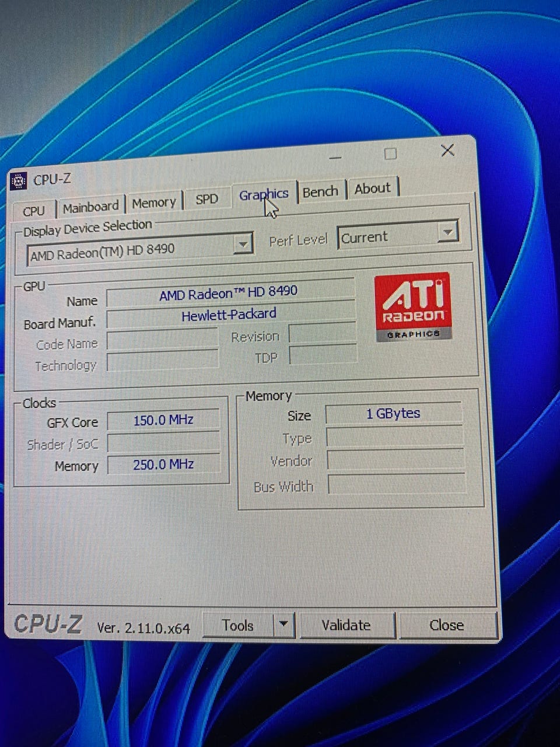Image resolution: width=560 pixels, height=747 pixels.
Task: Click the Hewlett-Packard board manufacturer field
Action: 230,315
